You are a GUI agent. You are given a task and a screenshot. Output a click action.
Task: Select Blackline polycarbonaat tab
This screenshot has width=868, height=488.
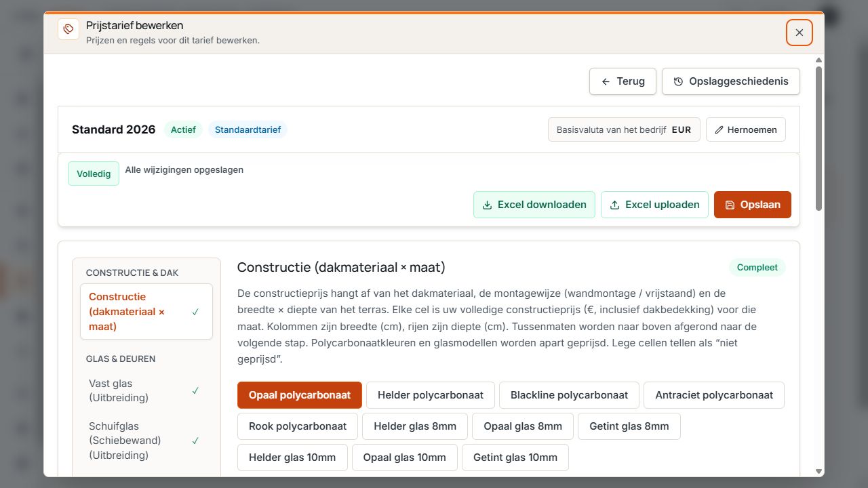(569, 395)
